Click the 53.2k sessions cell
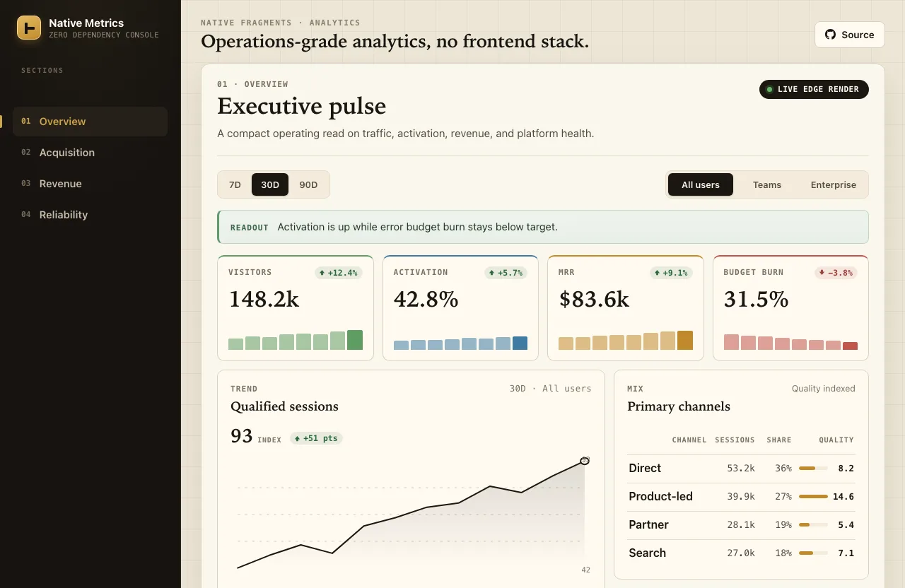This screenshot has height=588, width=905. tap(741, 468)
